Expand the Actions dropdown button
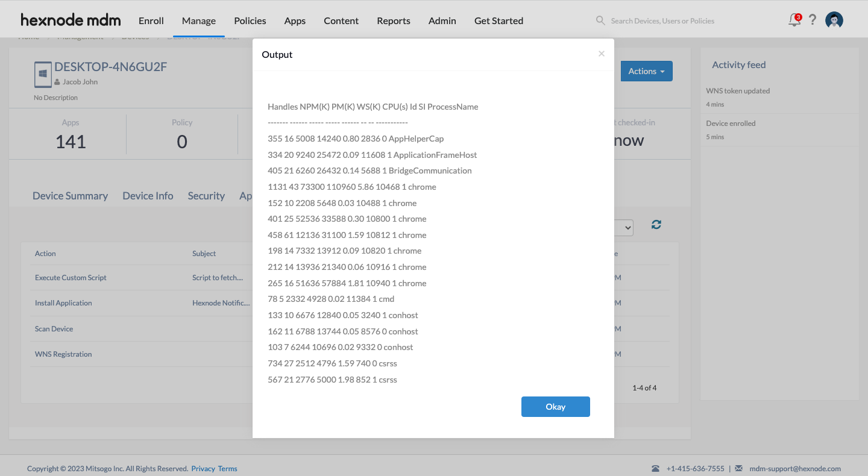The width and height of the screenshot is (868, 476). 647,71
